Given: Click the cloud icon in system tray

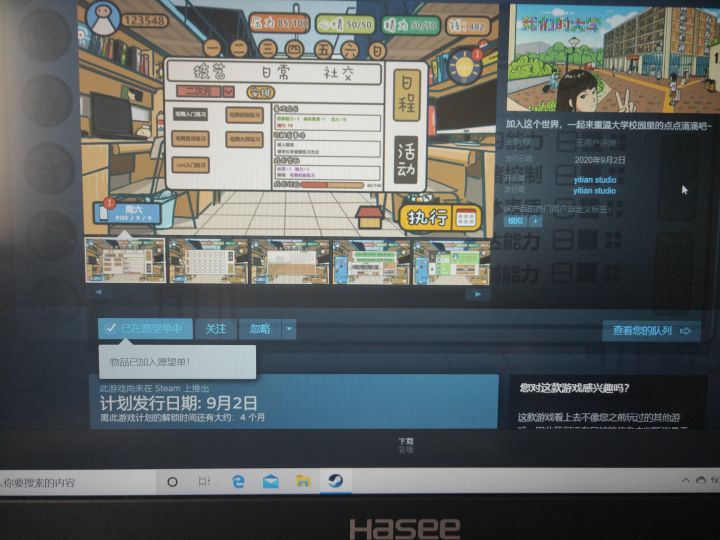Looking at the screenshot, I should click(x=701, y=480).
